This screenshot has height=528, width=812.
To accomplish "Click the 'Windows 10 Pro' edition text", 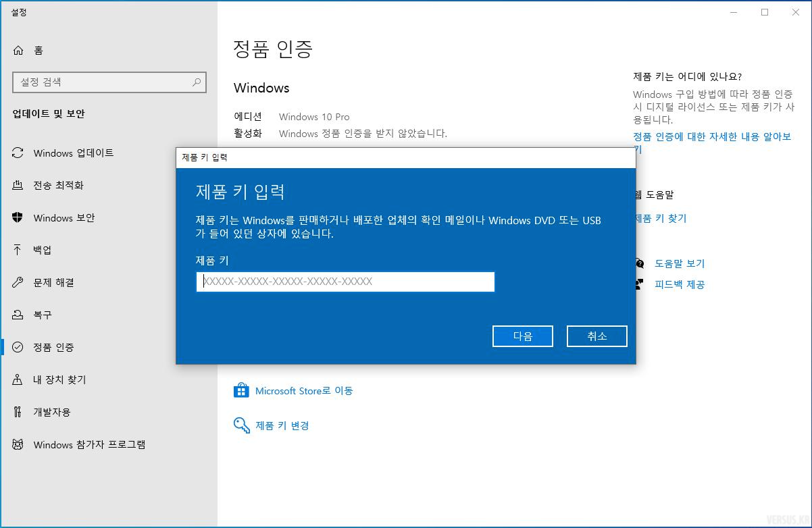I will [x=314, y=117].
